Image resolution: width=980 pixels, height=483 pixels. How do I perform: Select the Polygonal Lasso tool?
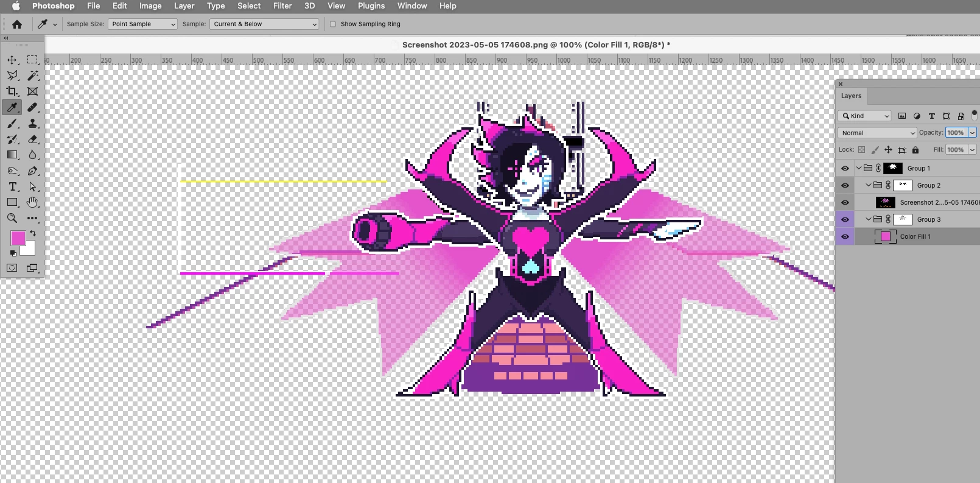point(12,76)
